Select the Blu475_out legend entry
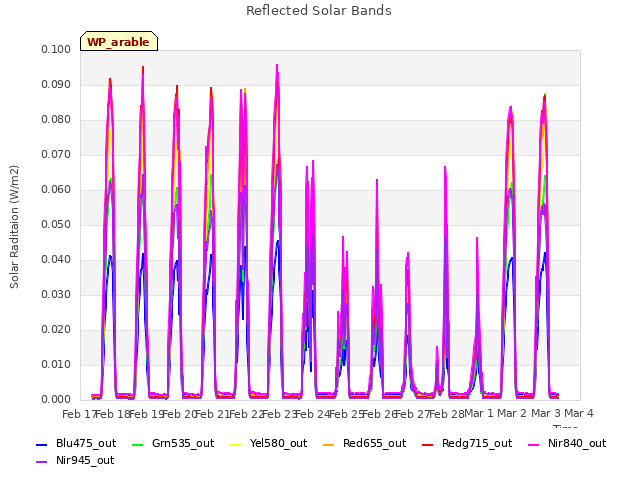This screenshot has width=640, height=480. pyautogui.click(x=76, y=443)
